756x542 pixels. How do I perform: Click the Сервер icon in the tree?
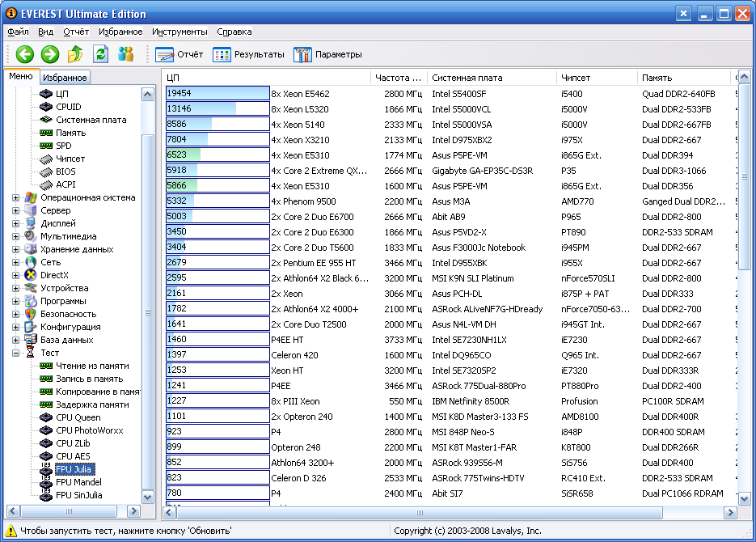pos(31,210)
